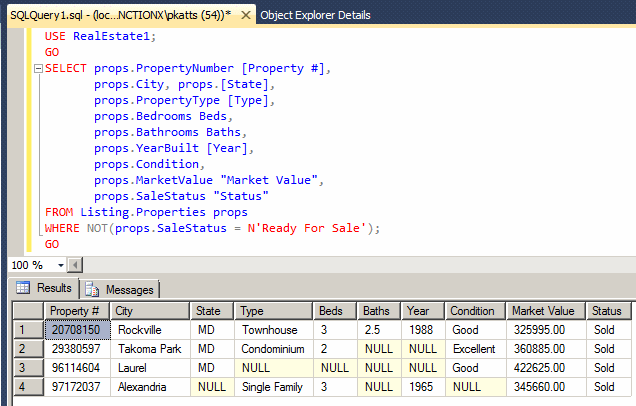The height and width of the screenshot is (406, 636).
Task: Click the horizontal scroll left arrow
Action: point(75,265)
